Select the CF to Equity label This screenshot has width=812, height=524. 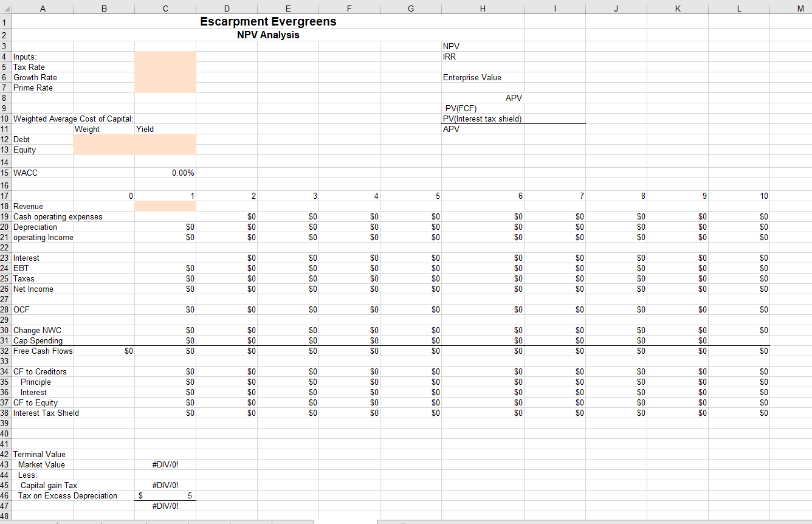[35, 402]
